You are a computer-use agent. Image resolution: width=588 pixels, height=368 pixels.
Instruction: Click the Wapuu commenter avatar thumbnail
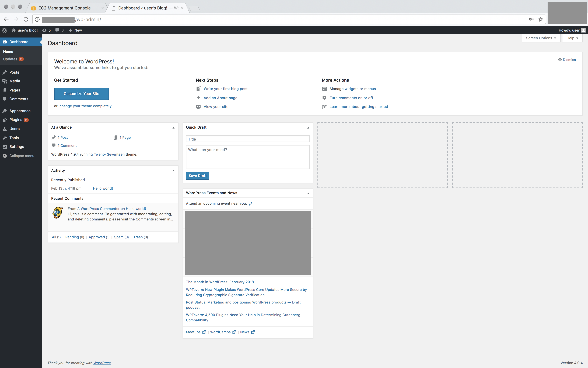58,213
